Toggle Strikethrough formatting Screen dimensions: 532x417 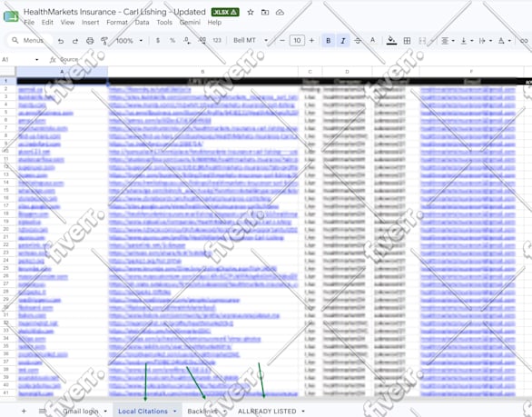pos(358,41)
